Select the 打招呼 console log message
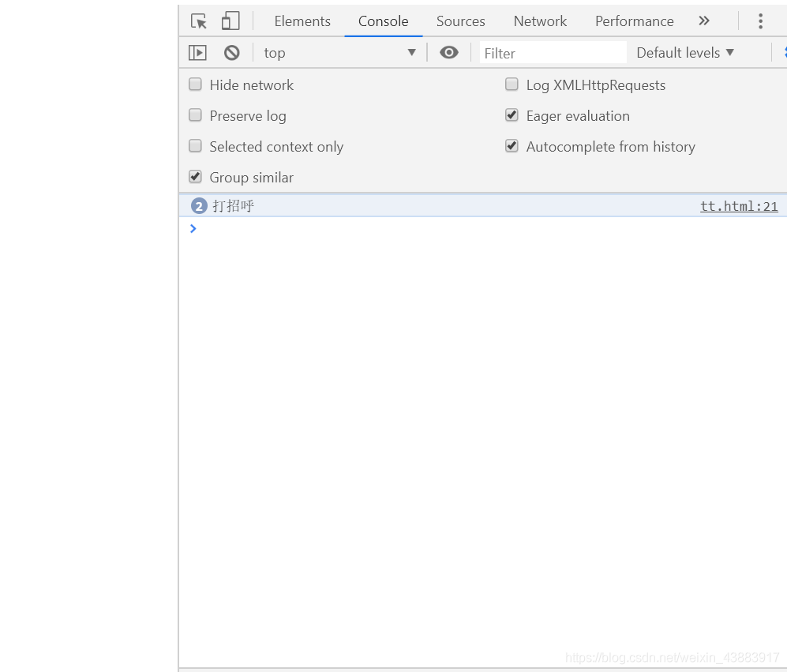 (234, 206)
